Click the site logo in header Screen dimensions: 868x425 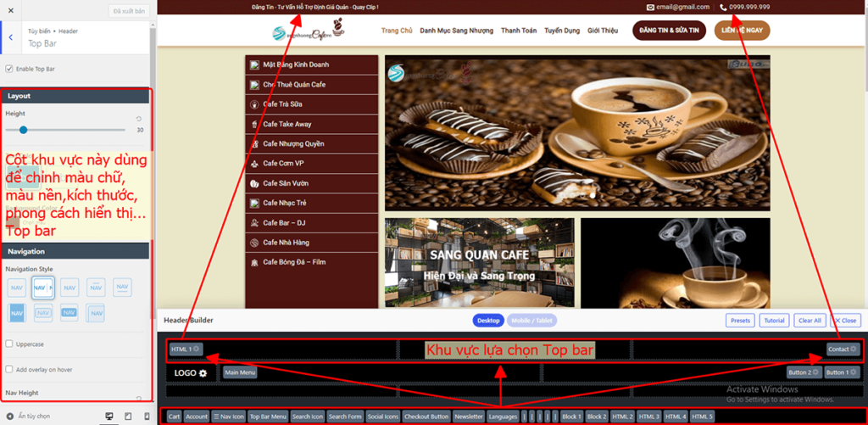point(309,31)
